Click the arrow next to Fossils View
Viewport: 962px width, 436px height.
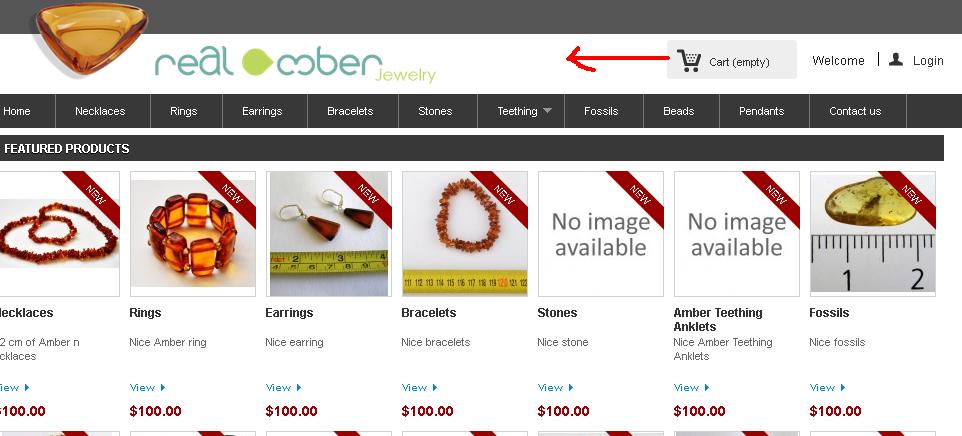pyautogui.click(x=842, y=388)
